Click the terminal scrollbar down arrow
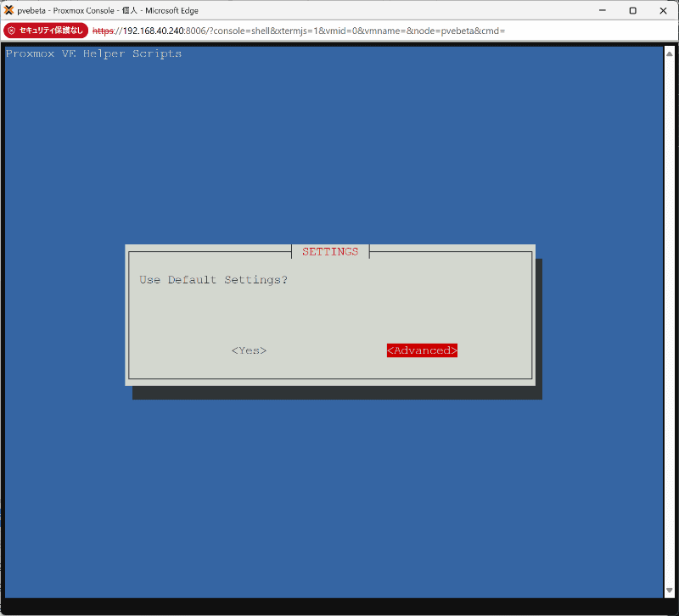The height and width of the screenshot is (616, 679). point(670,591)
